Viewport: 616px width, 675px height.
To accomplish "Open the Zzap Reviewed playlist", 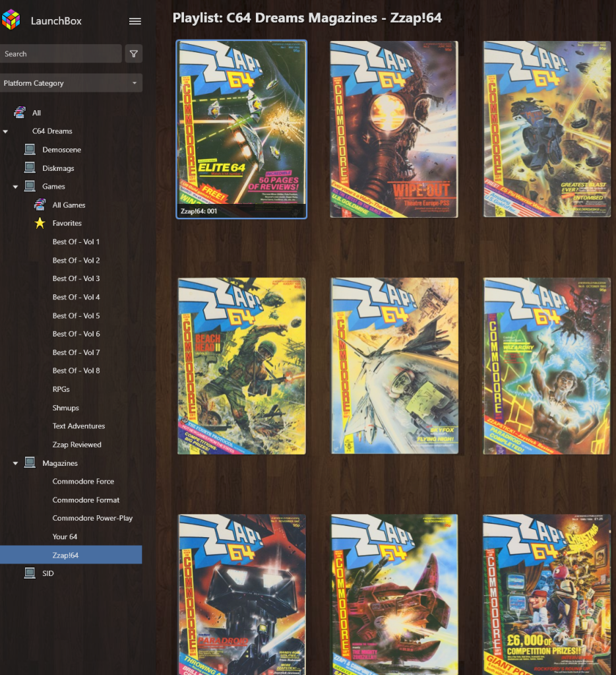I will pyautogui.click(x=77, y=445).
